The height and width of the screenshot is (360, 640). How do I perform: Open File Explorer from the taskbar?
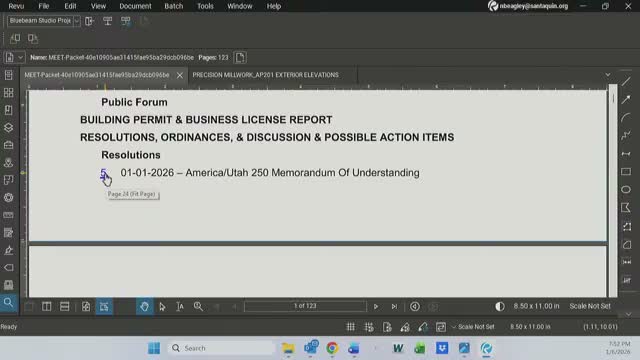[x=288, y=348]
